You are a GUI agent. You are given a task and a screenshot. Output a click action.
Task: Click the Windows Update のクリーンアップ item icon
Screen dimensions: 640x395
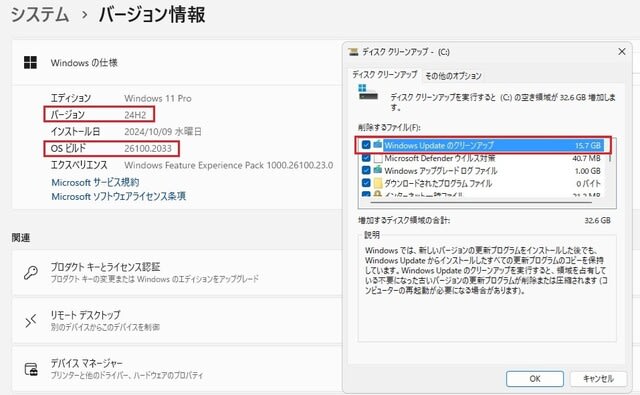pyautogui.click(x=378, y=144)
